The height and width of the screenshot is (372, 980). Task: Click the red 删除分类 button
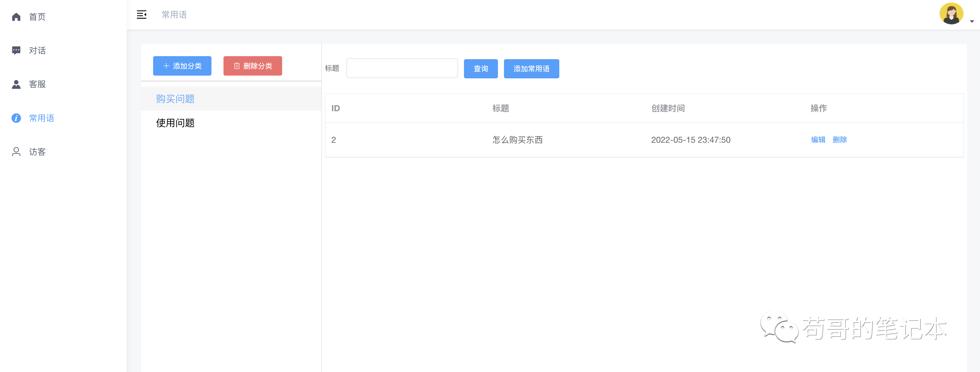point(253,66)
